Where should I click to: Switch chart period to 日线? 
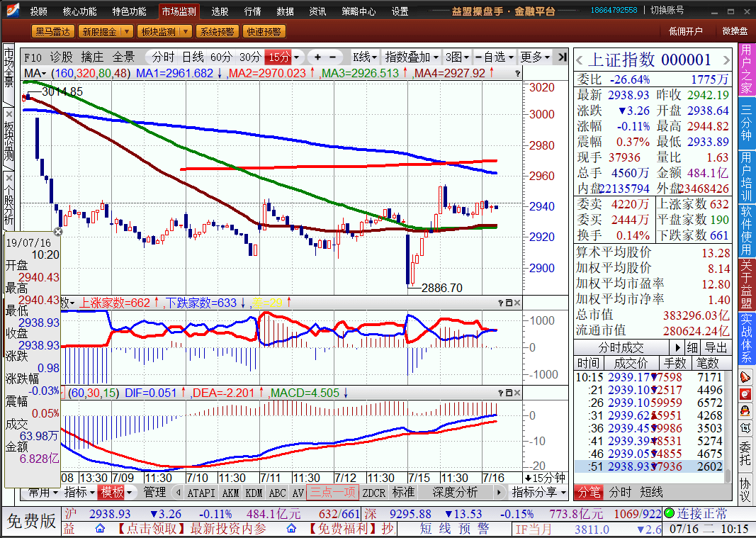[x=193, y=57]
